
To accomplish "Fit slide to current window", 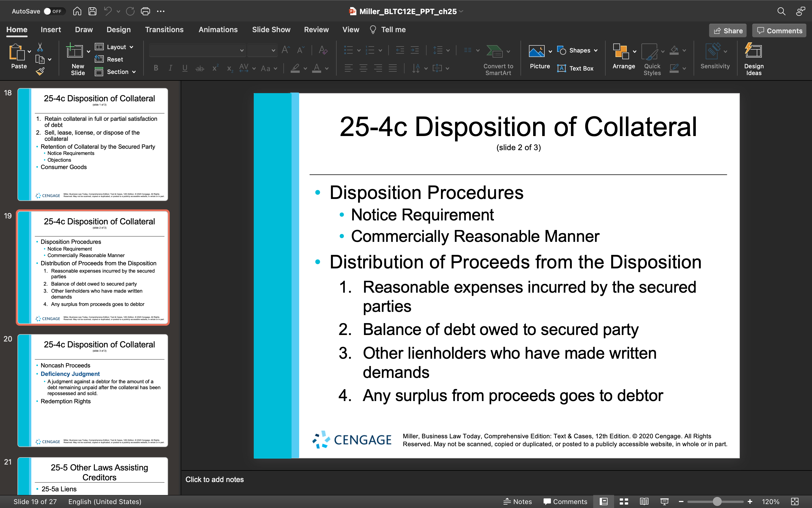I will pos(795,502).
